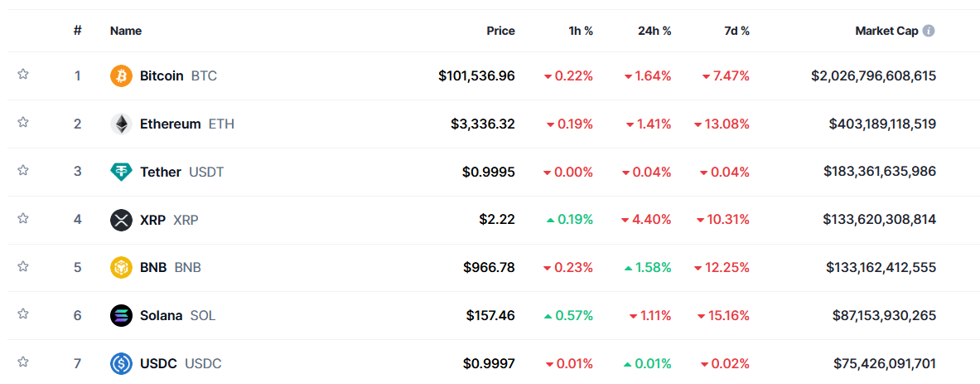Screen dimensions: 980x384
Task: Open the Market Cap info icon
Action: point(929,31)
